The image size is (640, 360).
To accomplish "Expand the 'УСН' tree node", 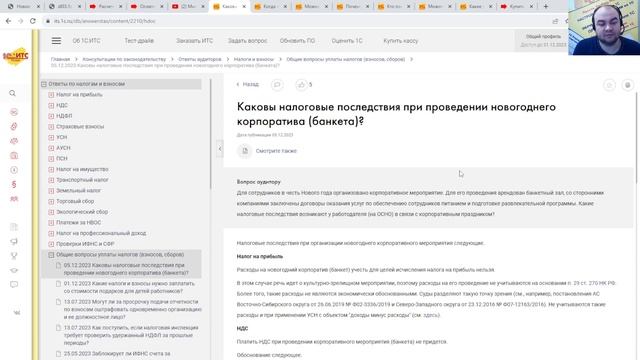I will click(x=51, y=138).
